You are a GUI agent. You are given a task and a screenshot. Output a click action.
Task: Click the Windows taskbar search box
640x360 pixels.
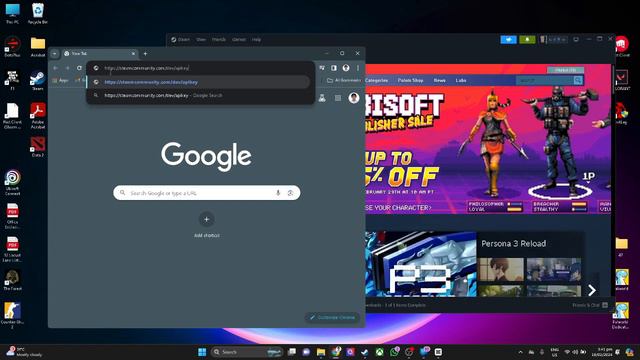tap(247, 352)
